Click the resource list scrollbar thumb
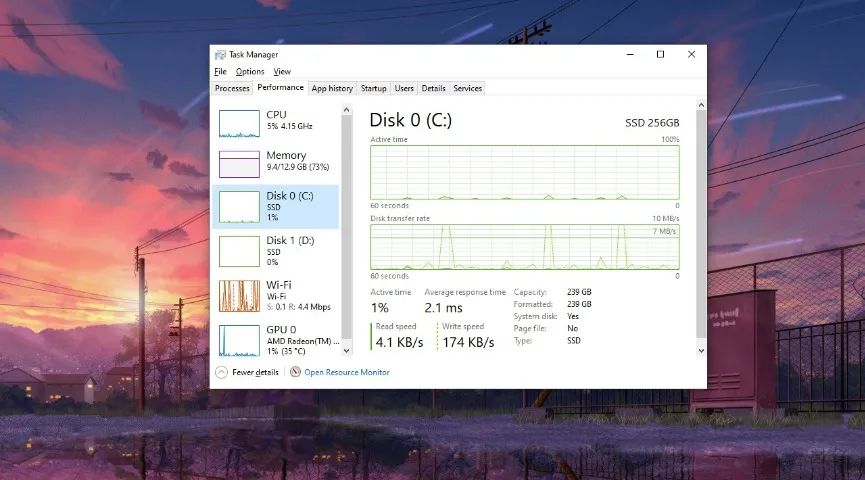The width and height of the screenshot is (865, 480). 346,227
